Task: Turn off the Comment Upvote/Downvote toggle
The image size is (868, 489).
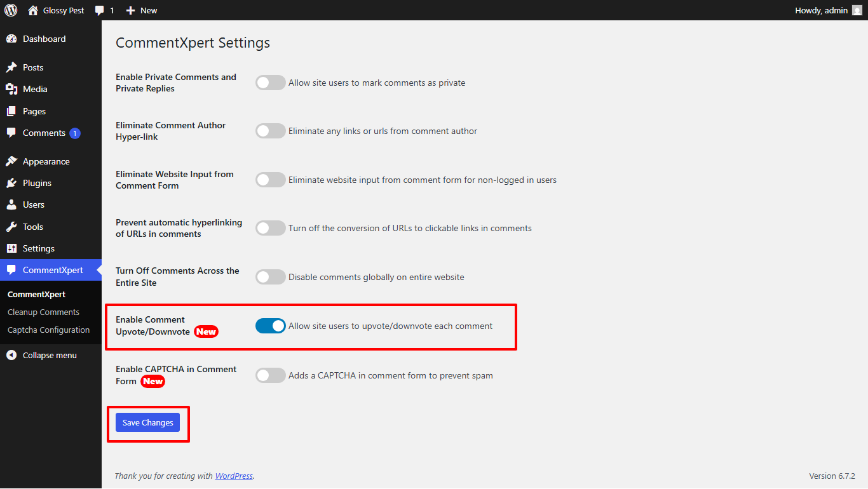Action: (x=271, y=326)
